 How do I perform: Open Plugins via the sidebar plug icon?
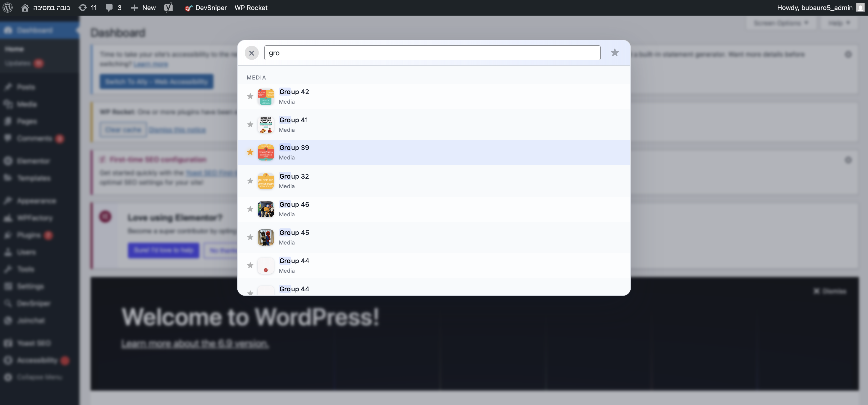8,235
